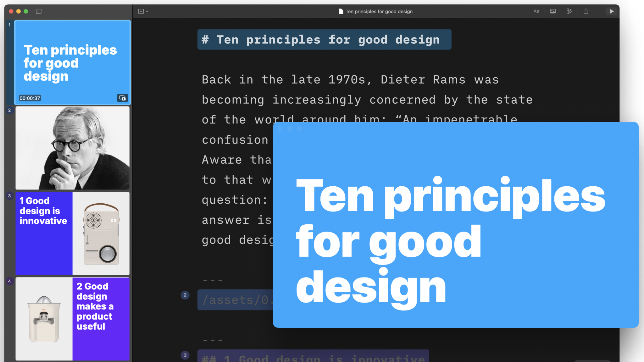The image size is (644, 362).
Task: Select the Dieter Rams portrait slide thumbnail
Action: coord(72,148)
